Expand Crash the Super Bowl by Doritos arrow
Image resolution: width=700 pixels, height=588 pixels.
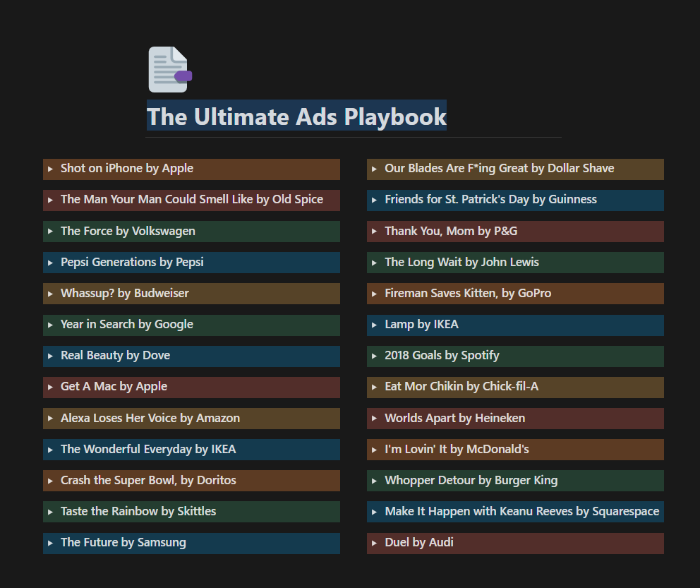(x=50, y=481)
